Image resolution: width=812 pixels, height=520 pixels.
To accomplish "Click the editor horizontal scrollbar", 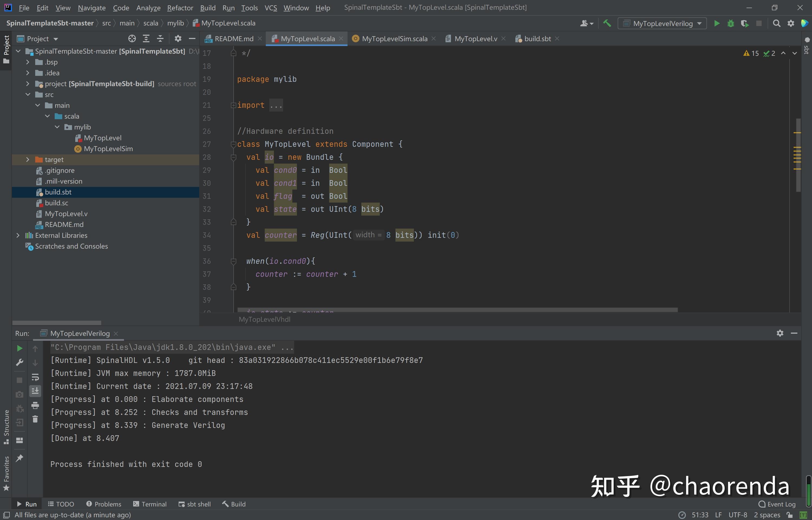I will (x=457, y=310).
